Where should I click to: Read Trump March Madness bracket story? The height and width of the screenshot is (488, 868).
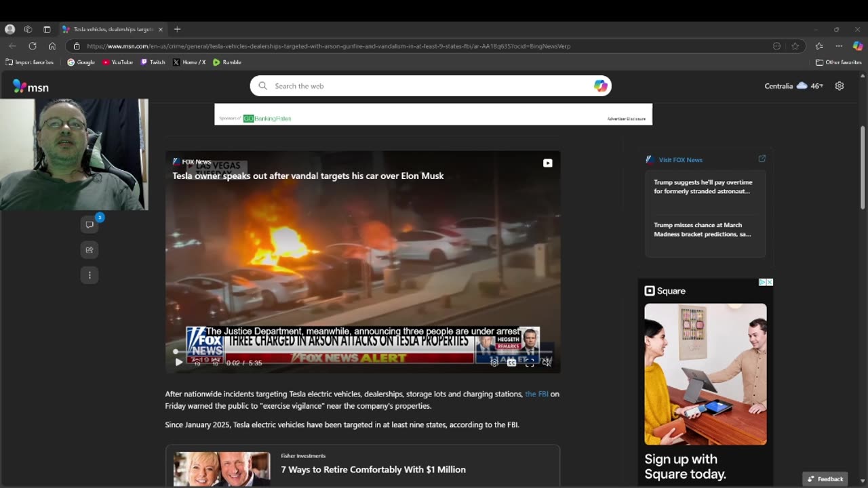[703, 230]
